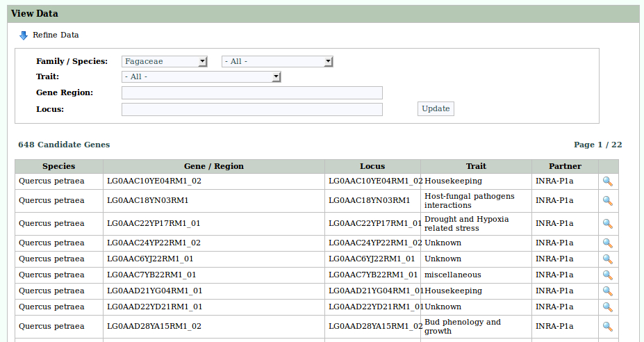This screenshot has width=644, height=342.
Task: Click the Refine Data link
Action: point(56,35)
